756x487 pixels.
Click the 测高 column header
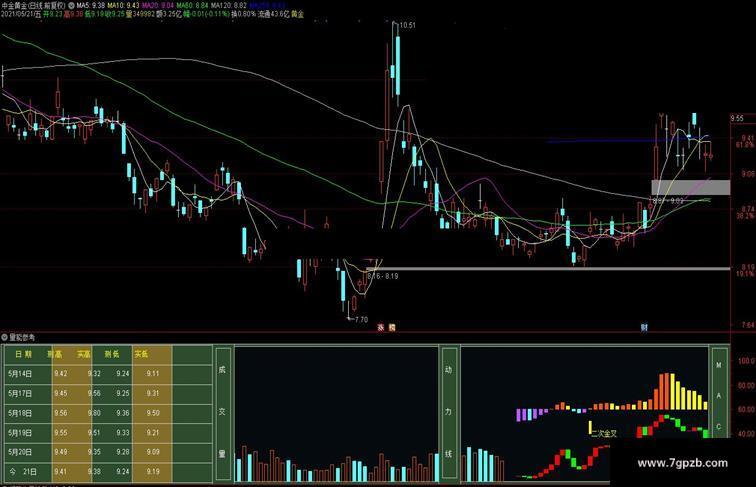click(54, 354)
